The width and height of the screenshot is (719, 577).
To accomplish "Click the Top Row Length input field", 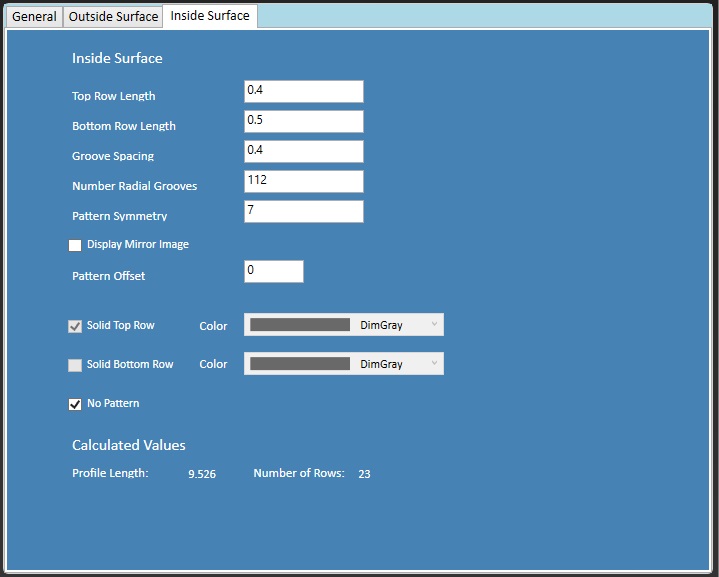I will point(303,91).
